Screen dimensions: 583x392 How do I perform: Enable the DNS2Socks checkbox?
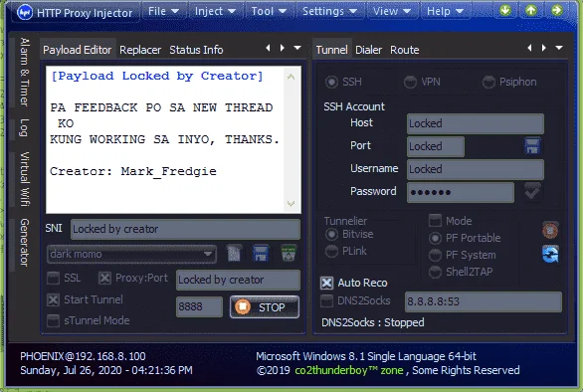pyautogui.click(x=327, y=300)
